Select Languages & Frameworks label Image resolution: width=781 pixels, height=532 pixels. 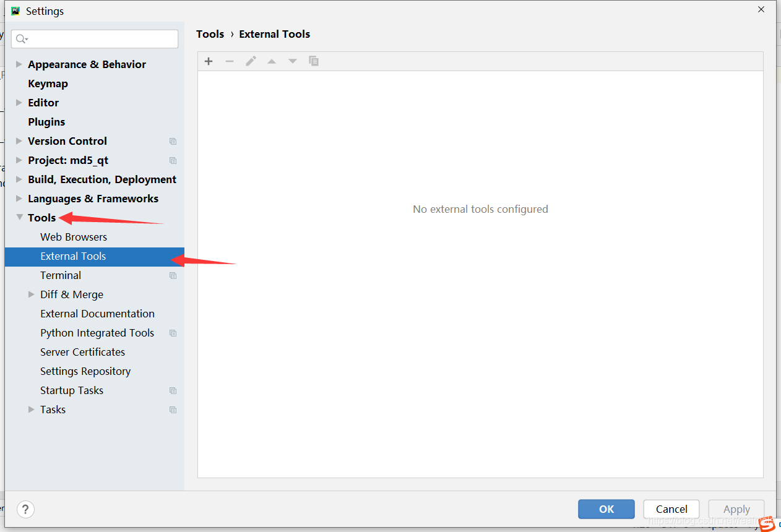click(93, 199)
